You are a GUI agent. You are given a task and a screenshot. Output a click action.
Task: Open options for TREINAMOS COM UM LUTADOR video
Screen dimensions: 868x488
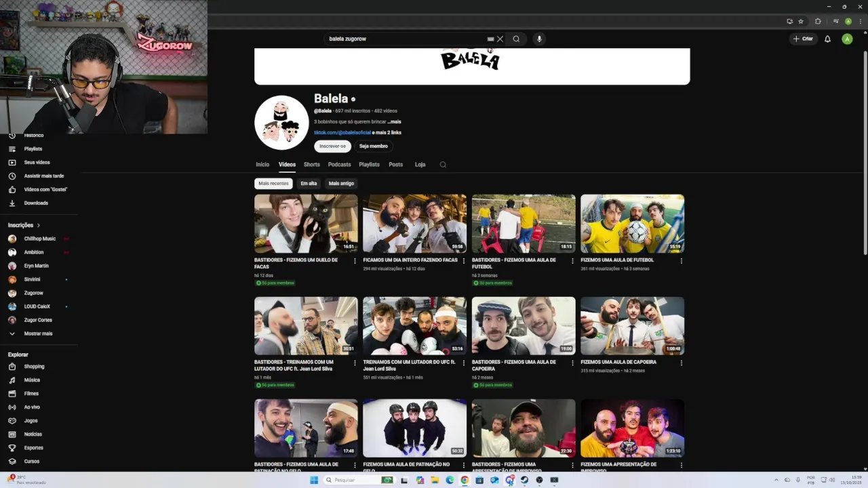click(x=464, y=363)
